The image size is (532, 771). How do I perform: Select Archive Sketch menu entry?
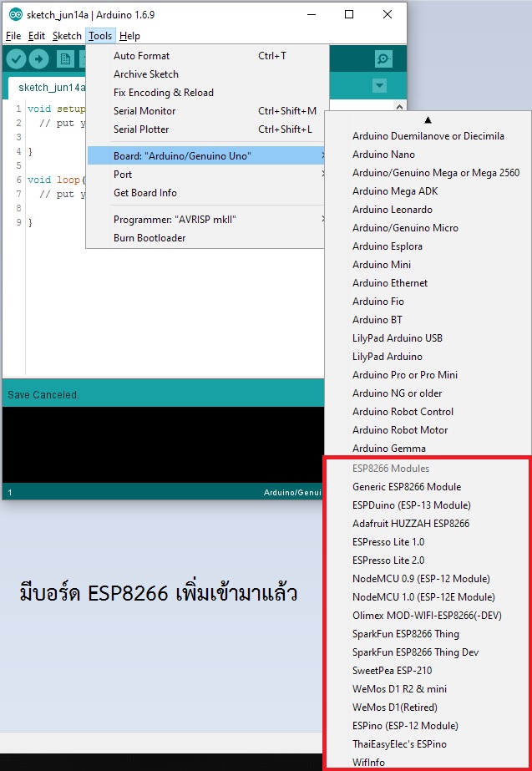tap(205, 74)
